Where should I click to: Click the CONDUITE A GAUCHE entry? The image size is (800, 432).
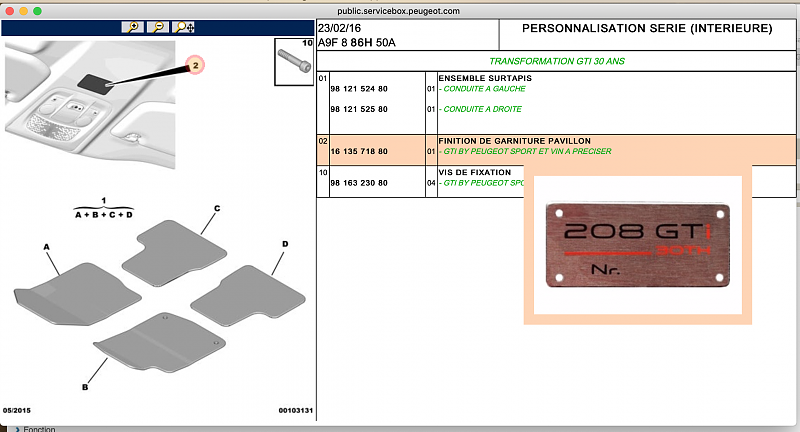pyautogui.click(x=482, y=89)
